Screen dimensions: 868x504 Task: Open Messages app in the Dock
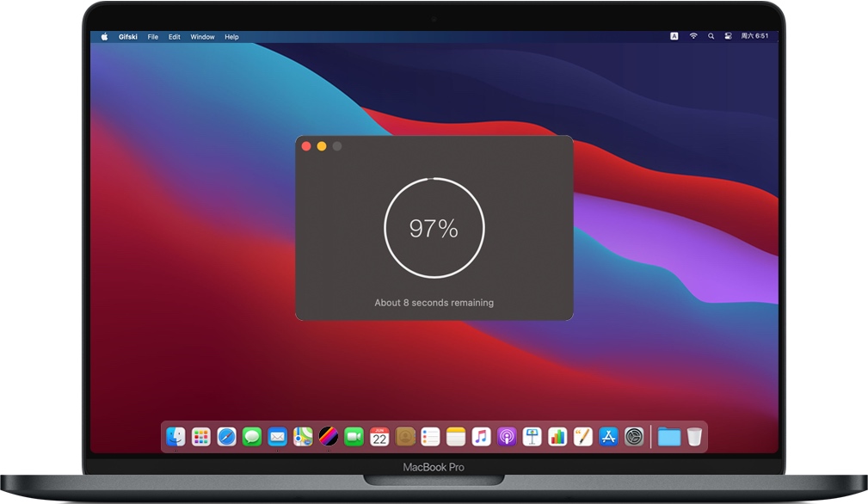point(251,437)
